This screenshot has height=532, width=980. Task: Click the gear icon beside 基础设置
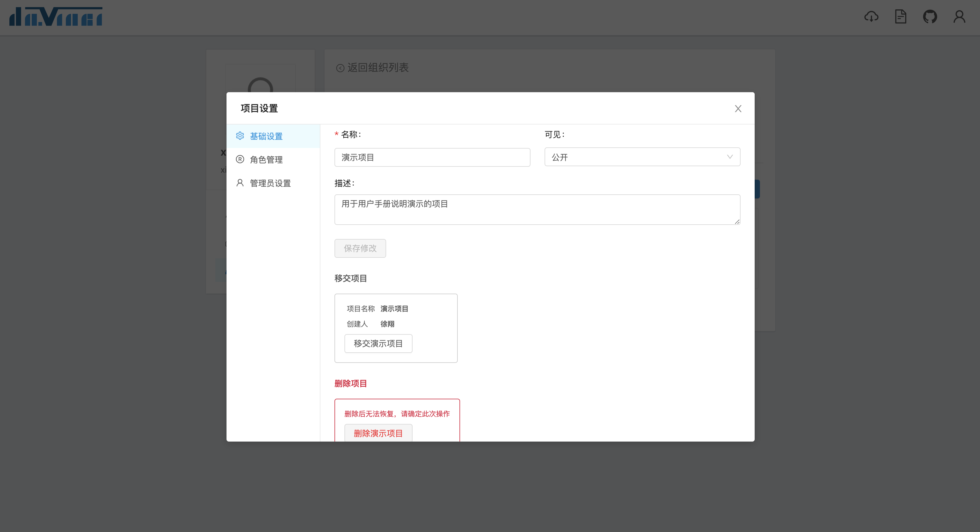[240, 136]
